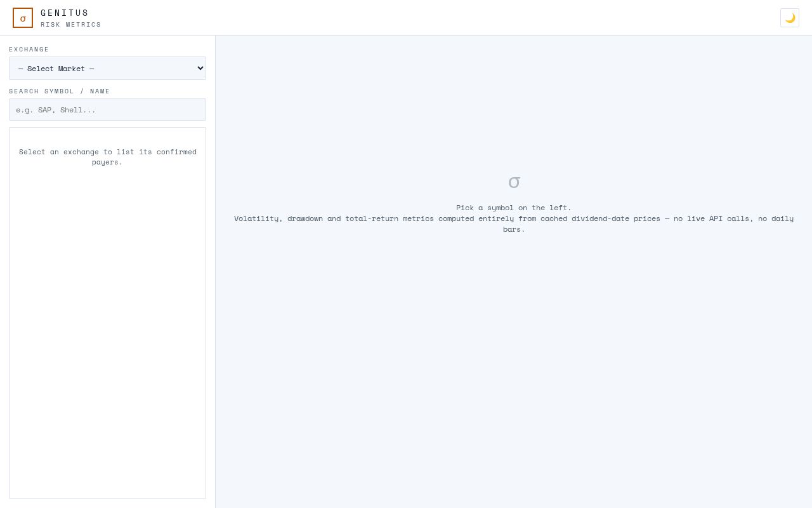Click the RISK METRICS subtitle text
Screen dimensions: 812x508
(x=71, y=25)
